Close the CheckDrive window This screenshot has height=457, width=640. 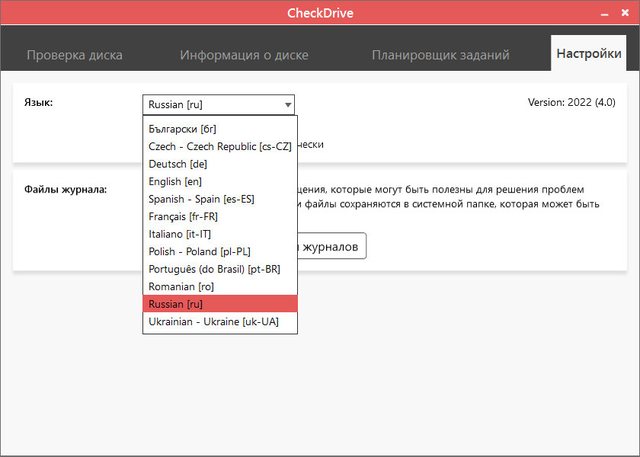pyautogui.click(x=624, y=15)
